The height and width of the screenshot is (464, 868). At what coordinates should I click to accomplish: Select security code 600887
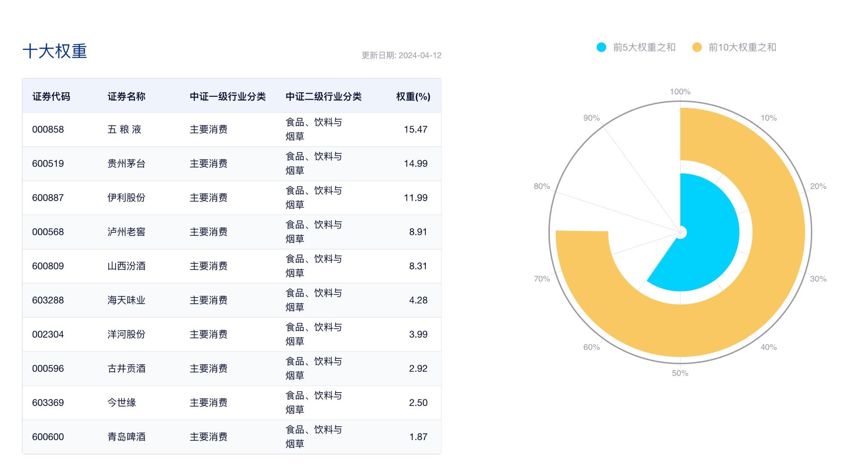click(48, 198)
